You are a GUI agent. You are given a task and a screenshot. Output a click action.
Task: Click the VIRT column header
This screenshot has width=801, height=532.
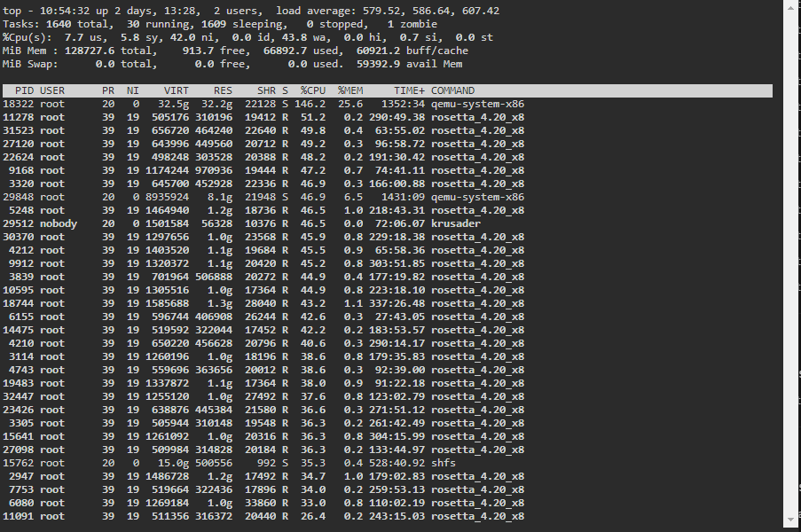tap(177, 90)
